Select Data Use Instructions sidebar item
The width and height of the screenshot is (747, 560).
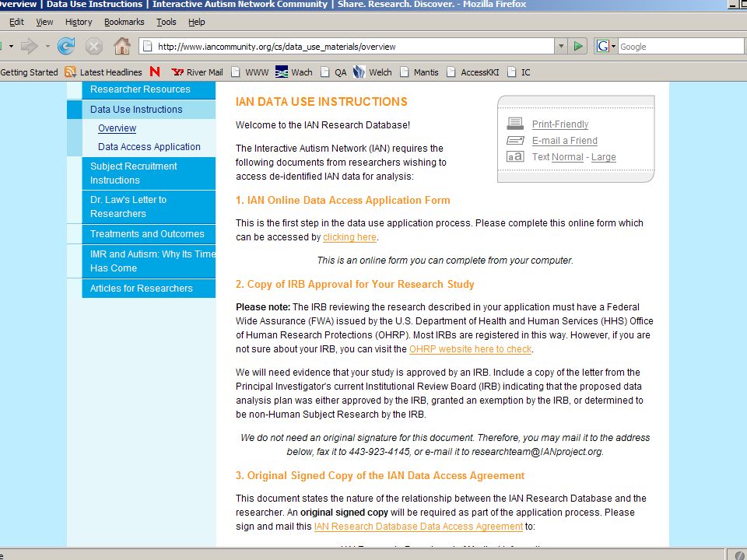149,110
